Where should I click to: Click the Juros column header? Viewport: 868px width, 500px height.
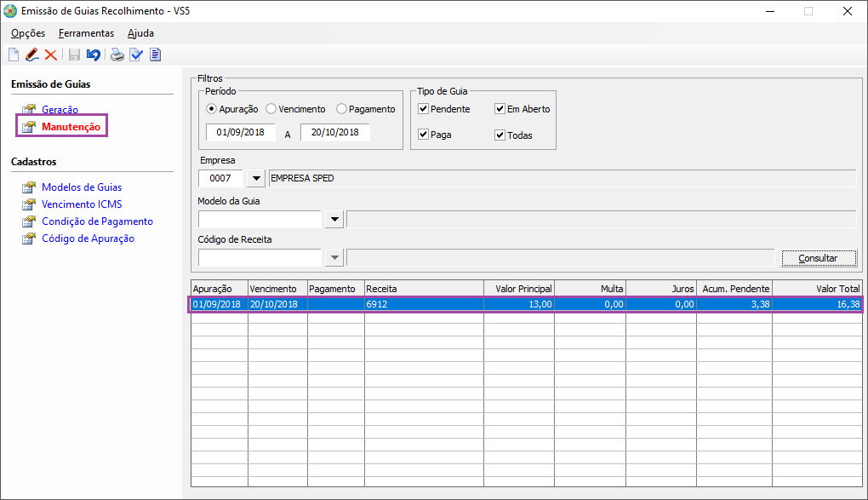661,289
